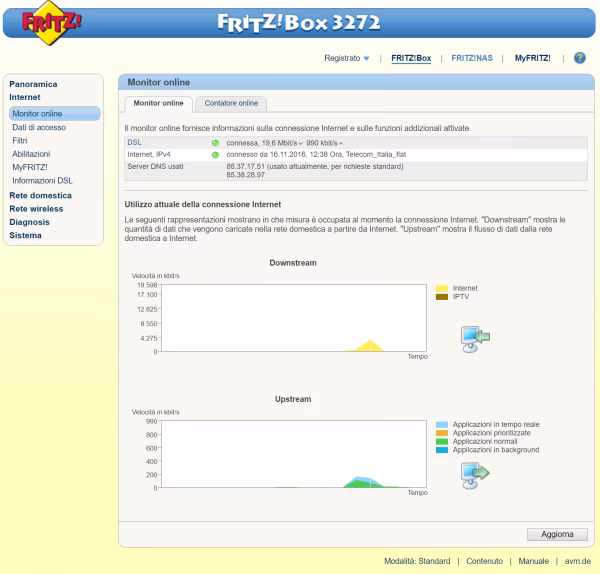Click the upstream computer arrow icon

[475, 475]
